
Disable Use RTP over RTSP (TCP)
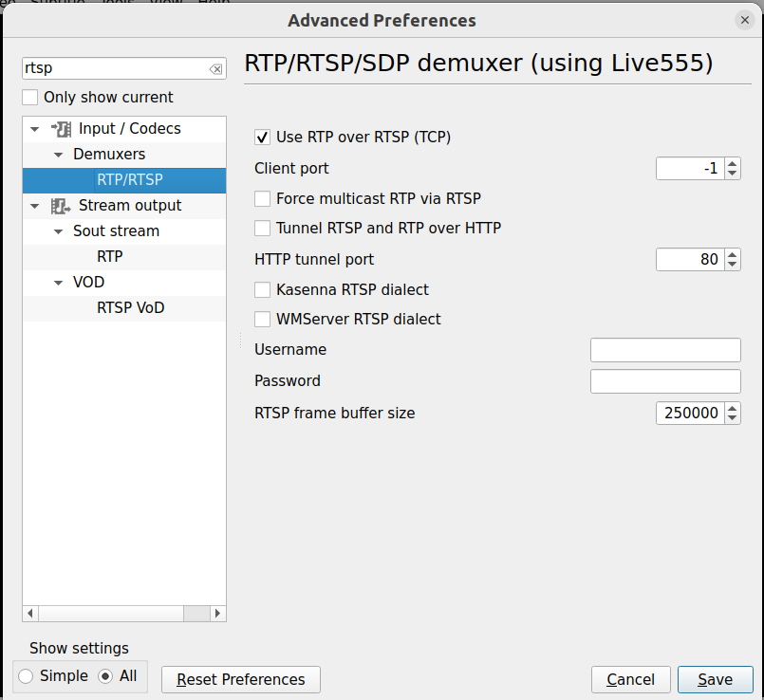point(263,138)
